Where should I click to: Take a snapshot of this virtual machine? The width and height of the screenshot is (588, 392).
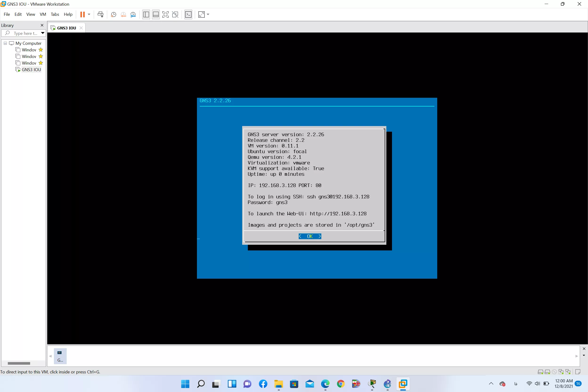(x=113, y=15)
